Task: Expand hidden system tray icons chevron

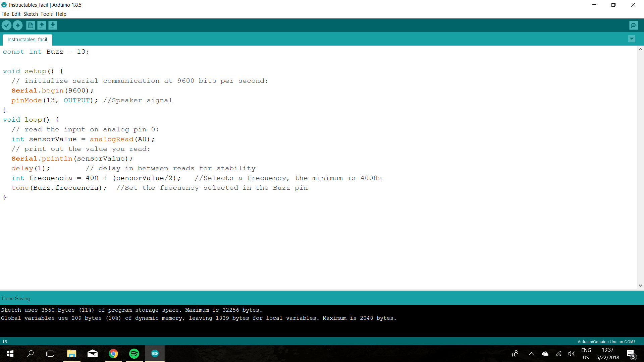Action: [x=532, y=354]
